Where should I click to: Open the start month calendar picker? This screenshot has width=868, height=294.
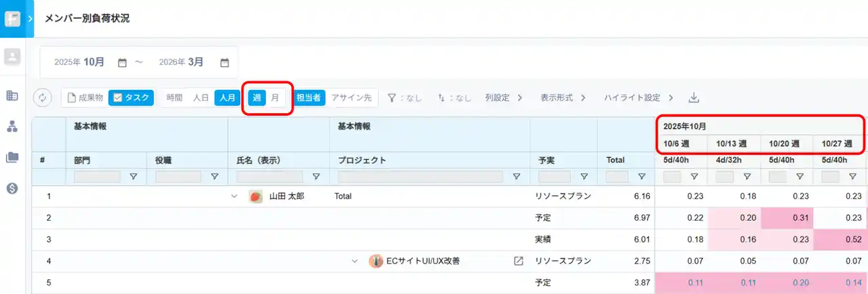(x=122, y=62)
